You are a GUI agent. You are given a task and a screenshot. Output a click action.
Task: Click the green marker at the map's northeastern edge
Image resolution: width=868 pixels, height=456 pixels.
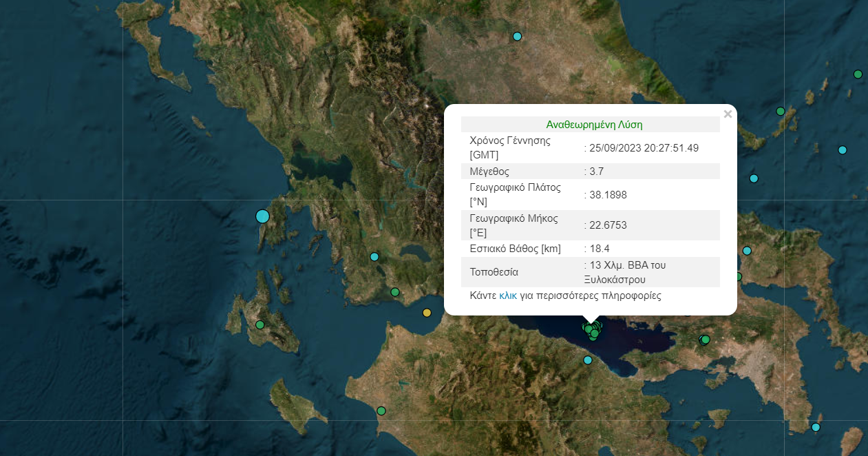click(858, 74)
